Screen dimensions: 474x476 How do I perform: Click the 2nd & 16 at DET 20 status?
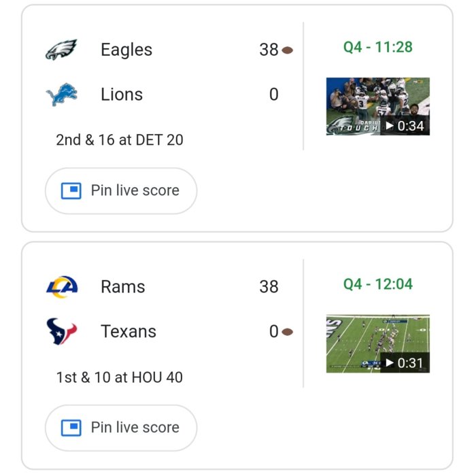(120, 140)
